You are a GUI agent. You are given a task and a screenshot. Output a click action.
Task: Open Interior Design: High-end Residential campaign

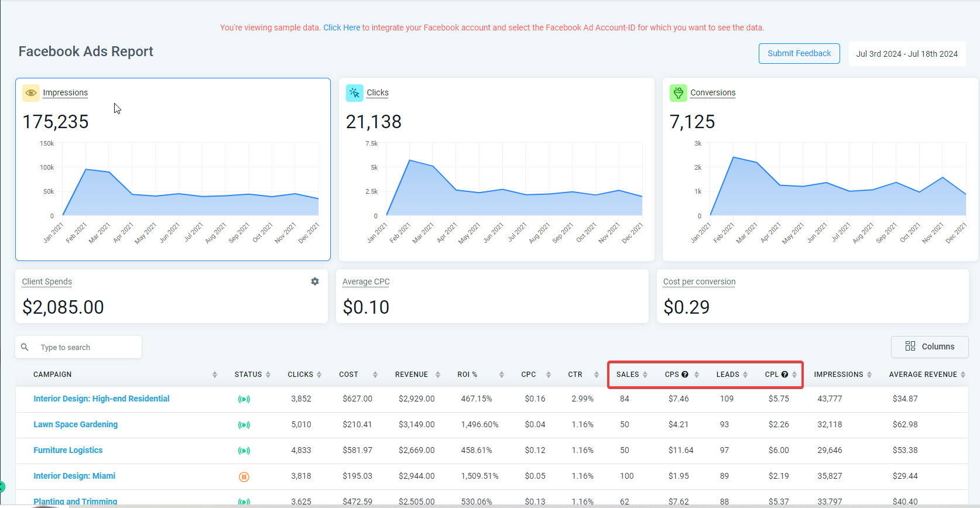coord(101,399)
